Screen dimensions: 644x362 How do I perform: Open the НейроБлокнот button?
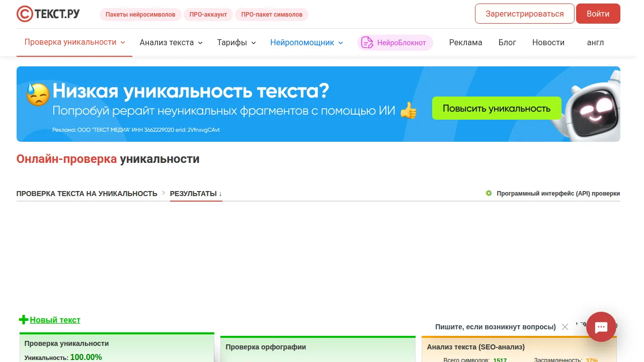(x=395, y=43)
